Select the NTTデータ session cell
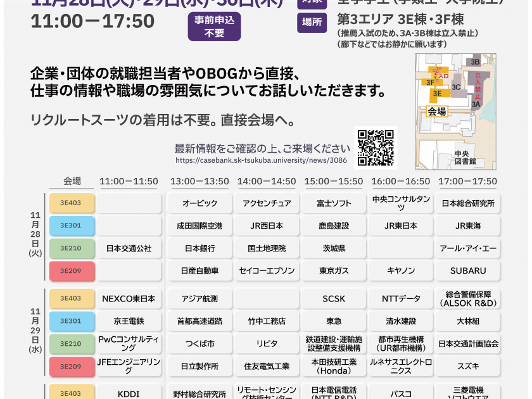Viewport: 532px width, 399px height. tap(401, 298)
